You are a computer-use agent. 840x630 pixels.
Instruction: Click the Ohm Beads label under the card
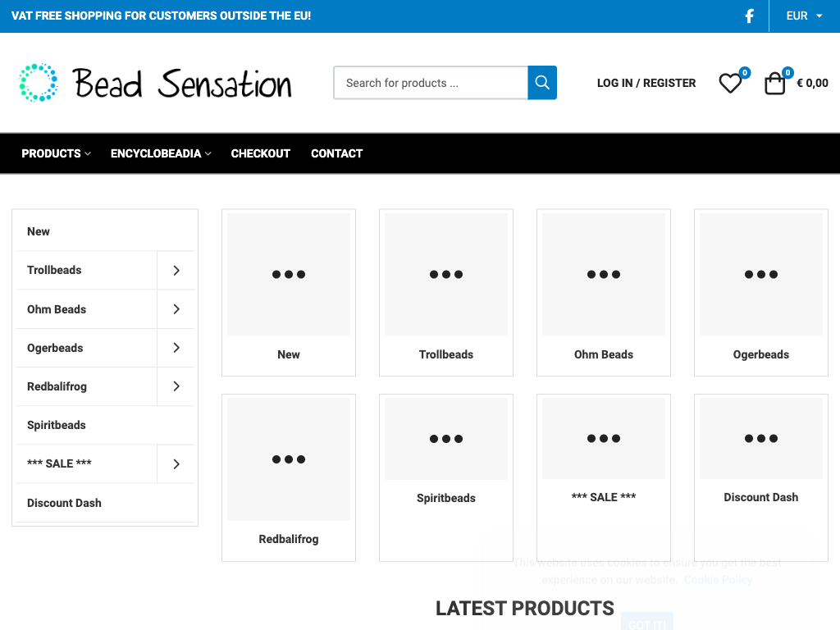(604, 354)
